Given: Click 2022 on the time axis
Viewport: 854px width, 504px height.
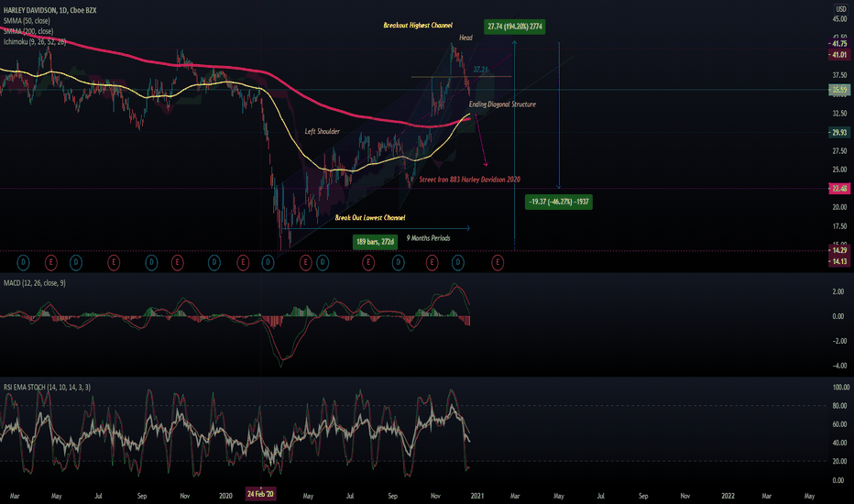Looking at the screenshot, I should (x=728, y=496).
